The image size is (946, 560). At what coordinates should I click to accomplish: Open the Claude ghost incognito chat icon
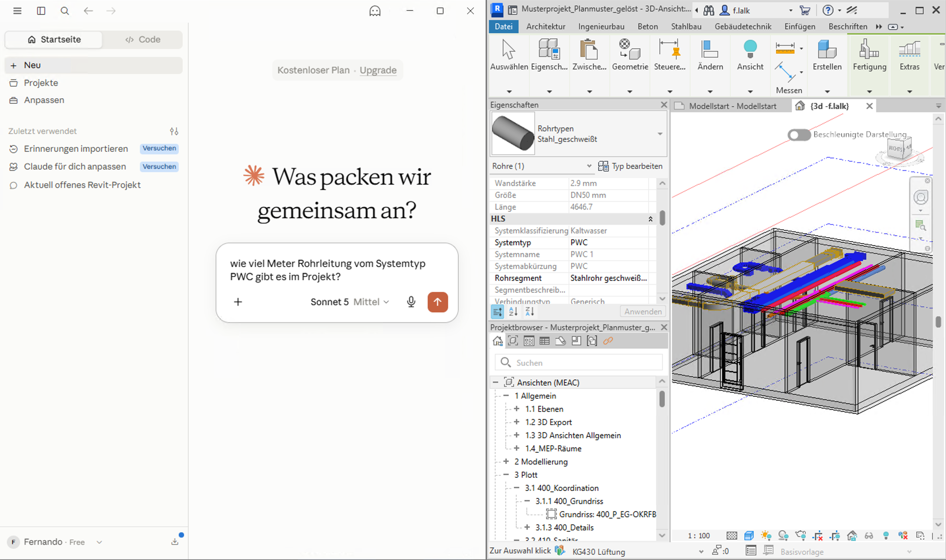pos(375,11)
